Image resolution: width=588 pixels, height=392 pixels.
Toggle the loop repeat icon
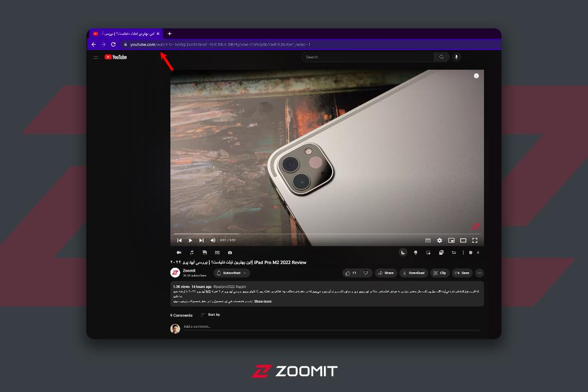[x=454, y=253]
